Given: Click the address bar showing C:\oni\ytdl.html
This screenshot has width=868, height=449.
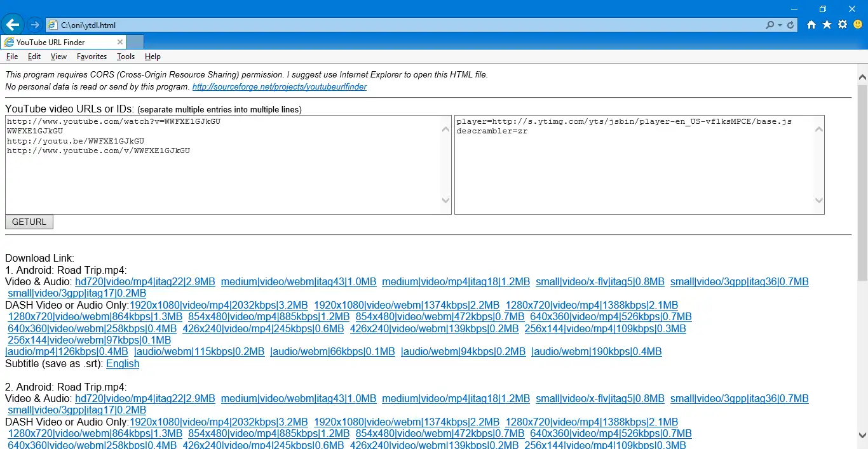Looking at the screenshot, I should pos(407,25).
